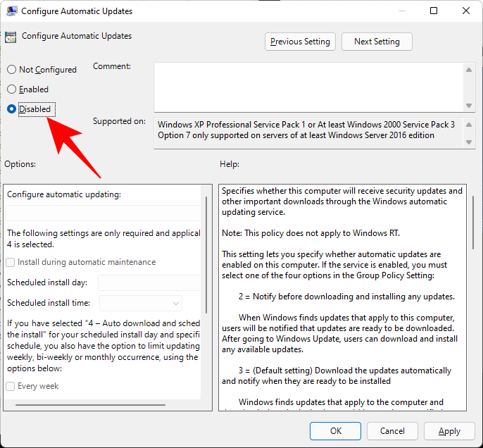Click the 'Windows XP Professional Service Pack 1' text

coord(232,125)
